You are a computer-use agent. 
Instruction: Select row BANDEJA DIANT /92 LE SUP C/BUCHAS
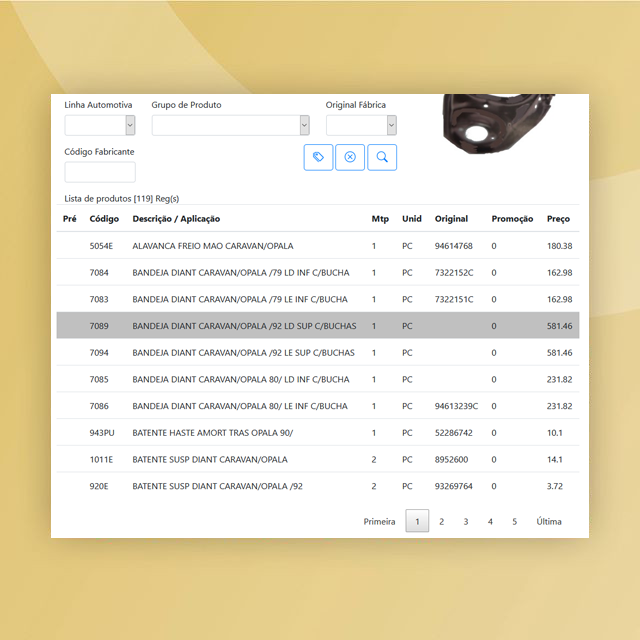[318, 352]
